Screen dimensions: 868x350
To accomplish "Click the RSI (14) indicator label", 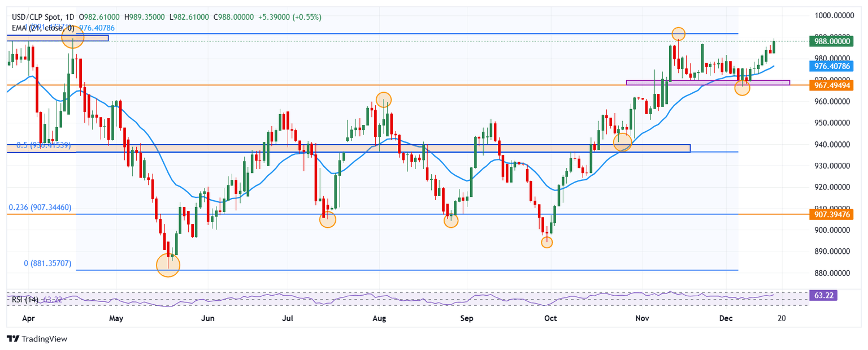I will tap(24, 296).
